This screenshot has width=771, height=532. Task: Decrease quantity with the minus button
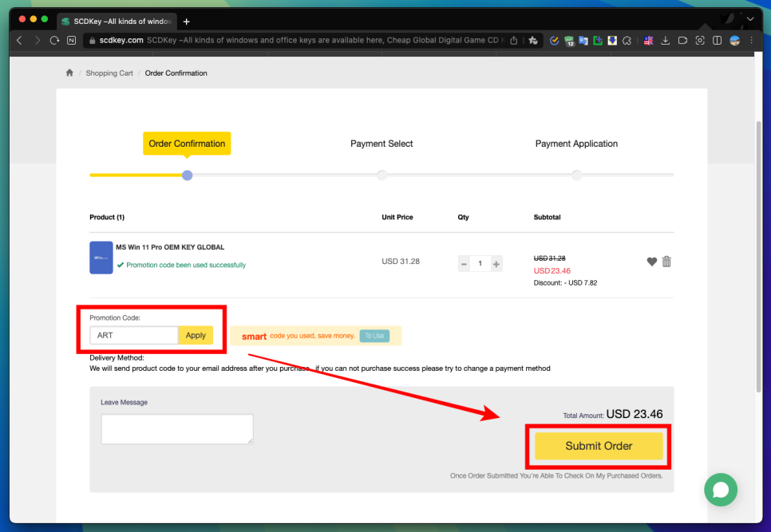tap(464, 264)
